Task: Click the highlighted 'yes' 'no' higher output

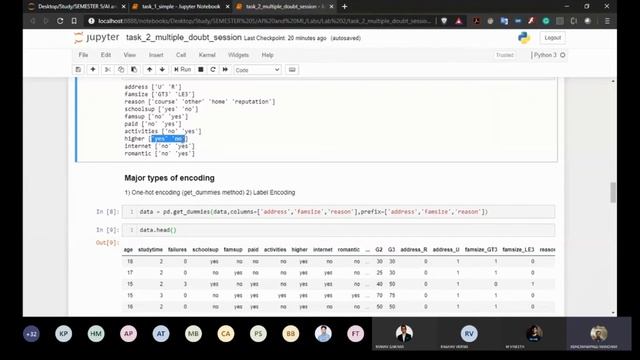Action: 168,139
